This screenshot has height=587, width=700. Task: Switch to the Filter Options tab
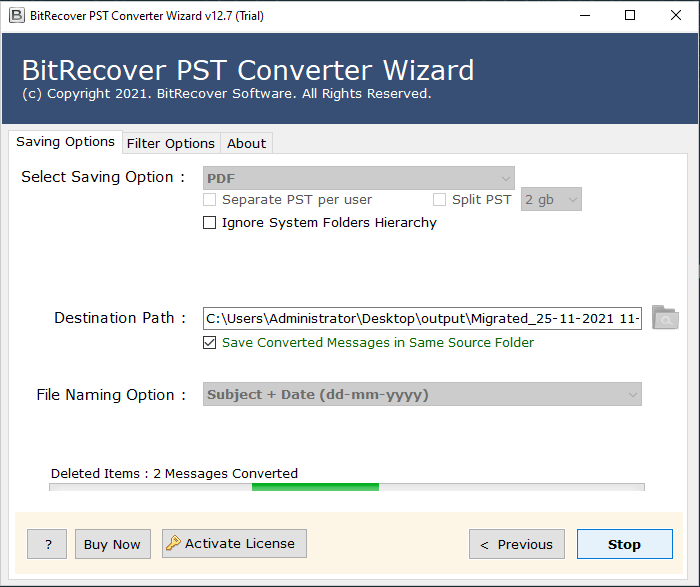point(170,143)
